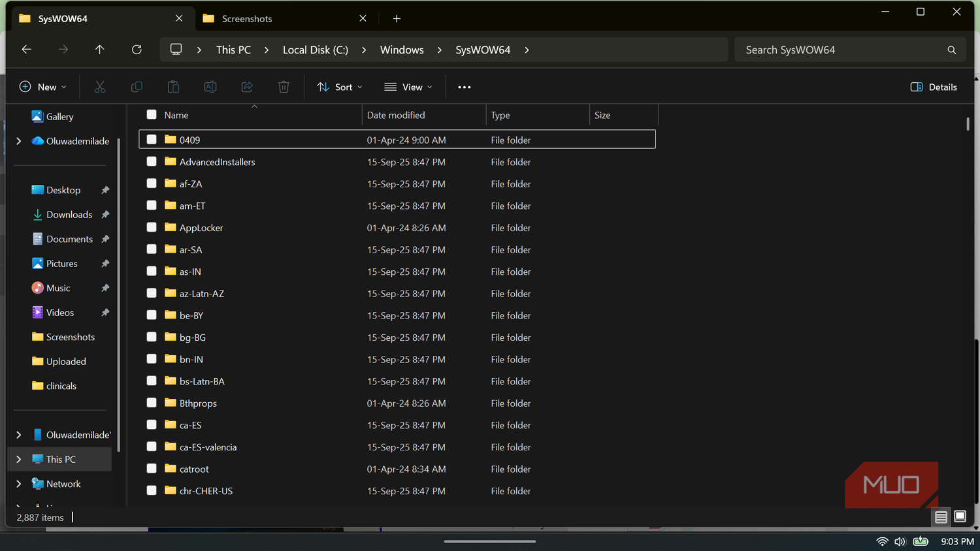Toggle the Details pane button

pos(934,87)
